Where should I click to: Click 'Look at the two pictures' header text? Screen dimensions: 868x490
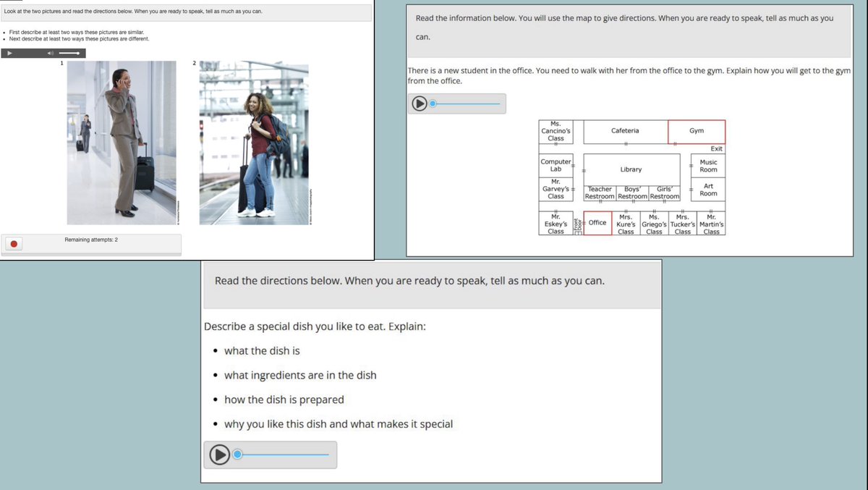[133, 12]
